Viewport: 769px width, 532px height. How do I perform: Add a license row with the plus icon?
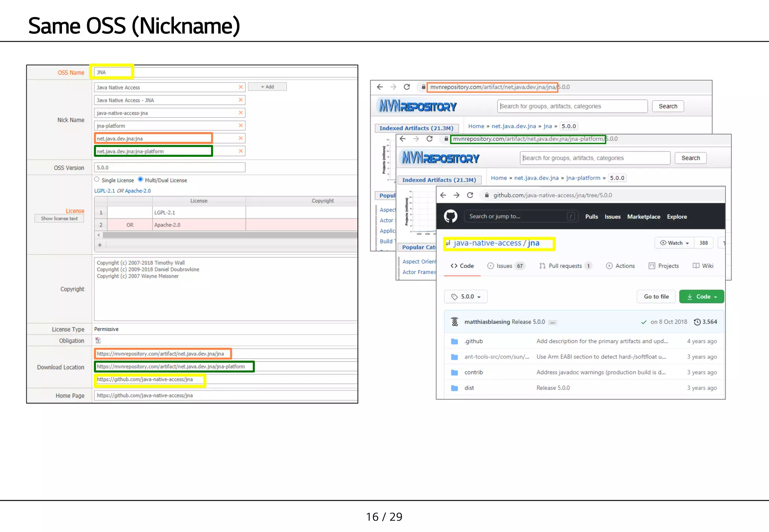[100, 245]
